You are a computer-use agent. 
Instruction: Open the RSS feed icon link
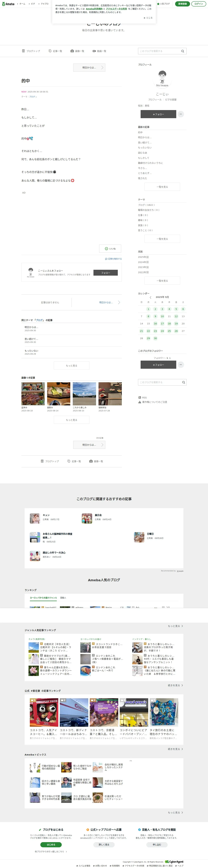tap(142, 398)
